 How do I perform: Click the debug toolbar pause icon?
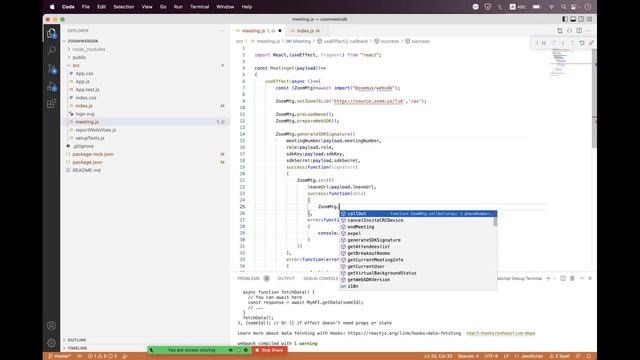(x=544, y=43)
